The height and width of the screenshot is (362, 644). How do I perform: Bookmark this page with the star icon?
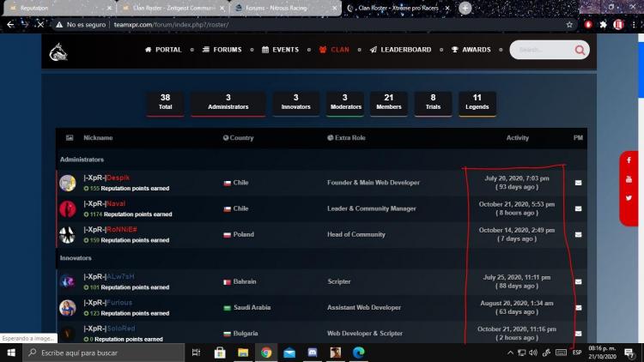point(569,25)
